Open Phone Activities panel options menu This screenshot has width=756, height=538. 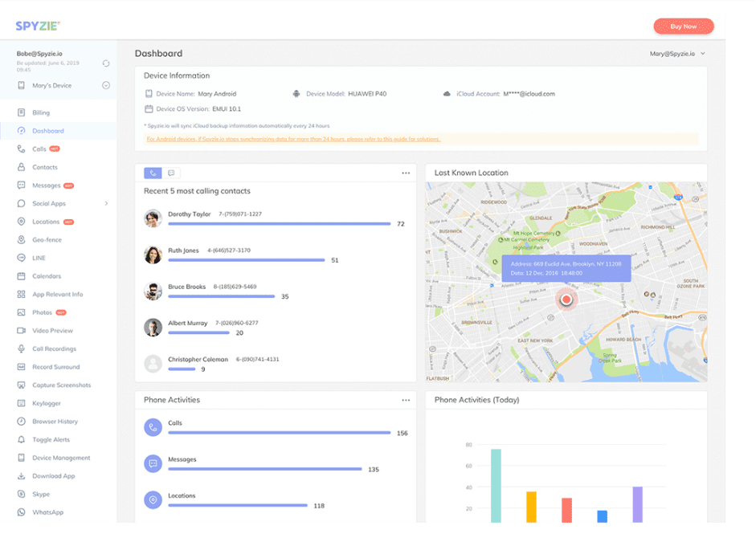click(406, 400)
